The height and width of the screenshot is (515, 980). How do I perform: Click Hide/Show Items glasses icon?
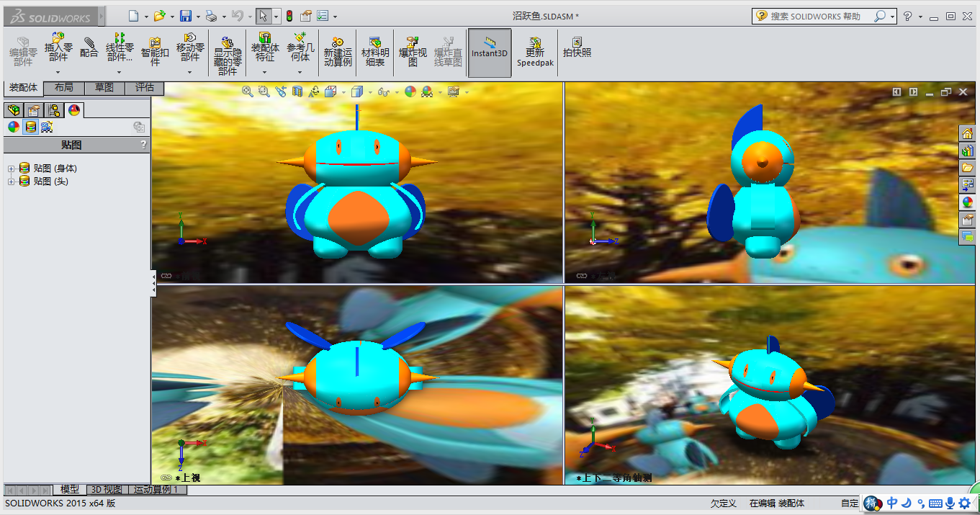383,91
